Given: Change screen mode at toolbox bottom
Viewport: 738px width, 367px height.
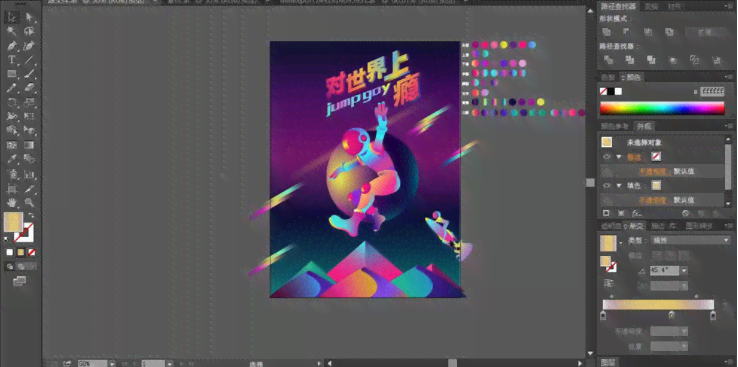Looking at the screenshot, I should 19,281.
